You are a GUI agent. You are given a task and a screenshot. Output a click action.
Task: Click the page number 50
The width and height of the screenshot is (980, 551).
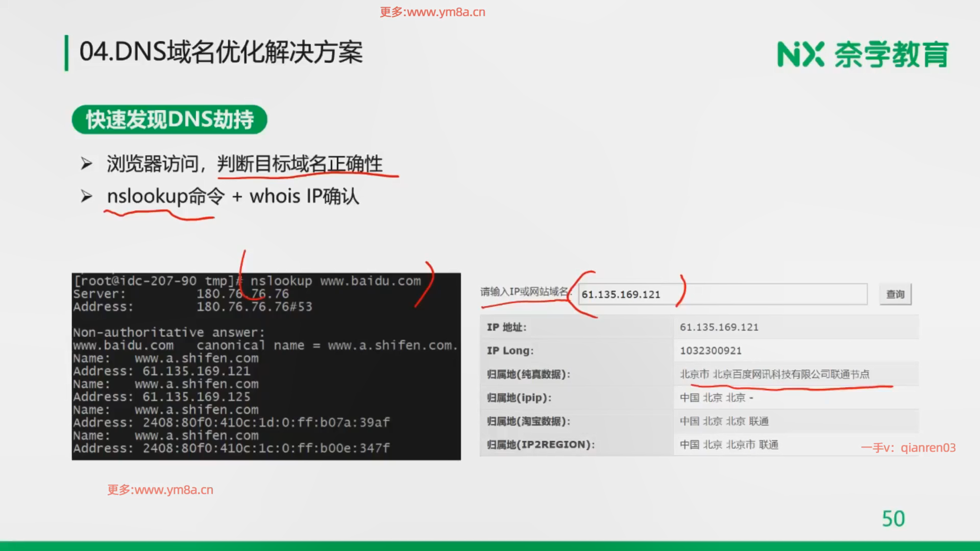pos(893,519)
